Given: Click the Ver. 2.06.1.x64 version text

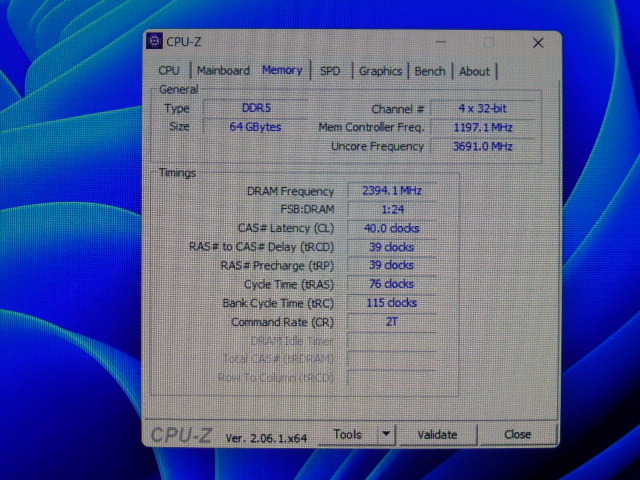Looking at the screenshot, I should pos(266,438).
